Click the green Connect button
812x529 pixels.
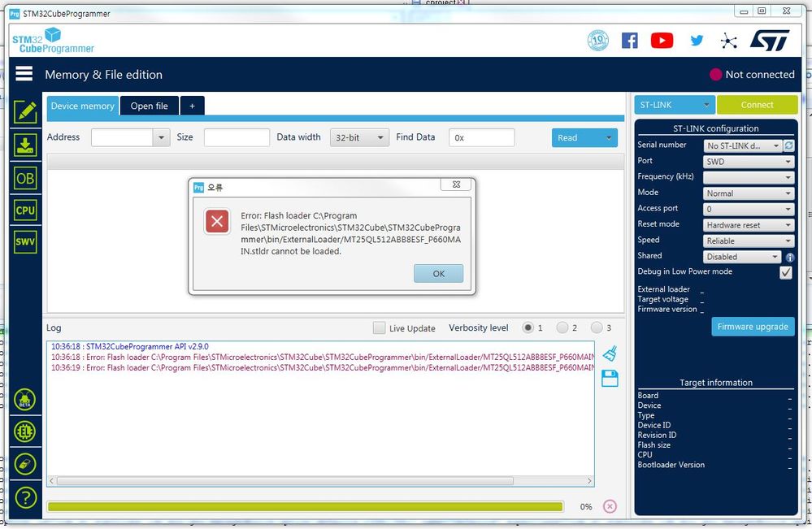[x=757, y=105]
